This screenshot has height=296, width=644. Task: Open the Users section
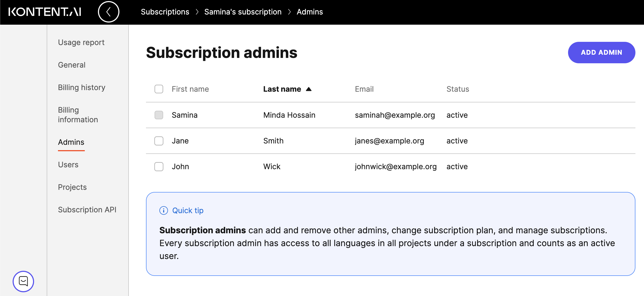pos(68,165)
